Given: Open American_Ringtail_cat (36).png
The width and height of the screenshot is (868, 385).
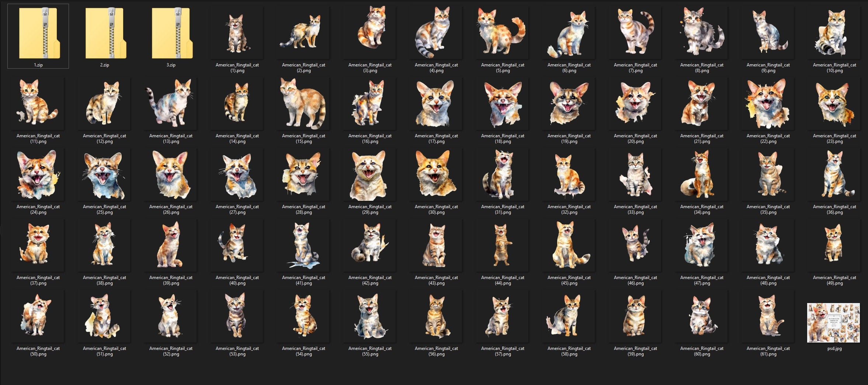Looking at the screenshot, I should click(833, 174).
